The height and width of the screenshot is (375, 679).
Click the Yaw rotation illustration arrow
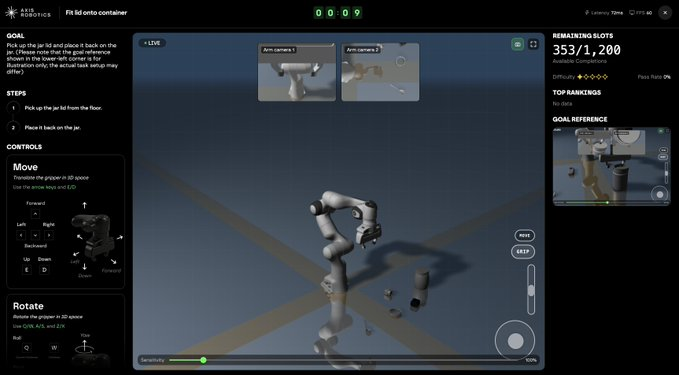click(x=84, y=346)
